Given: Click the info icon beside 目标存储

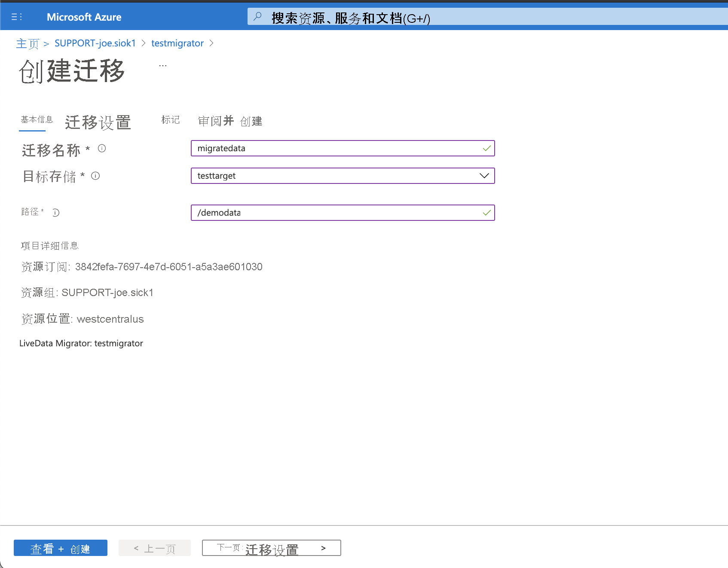Looking at the screenshot, I should [95, 176].
